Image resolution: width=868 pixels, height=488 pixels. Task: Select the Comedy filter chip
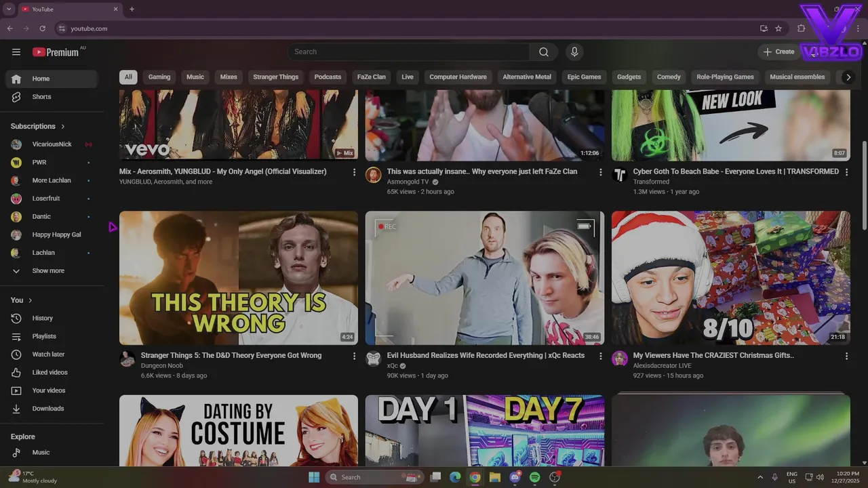[669, 77]
